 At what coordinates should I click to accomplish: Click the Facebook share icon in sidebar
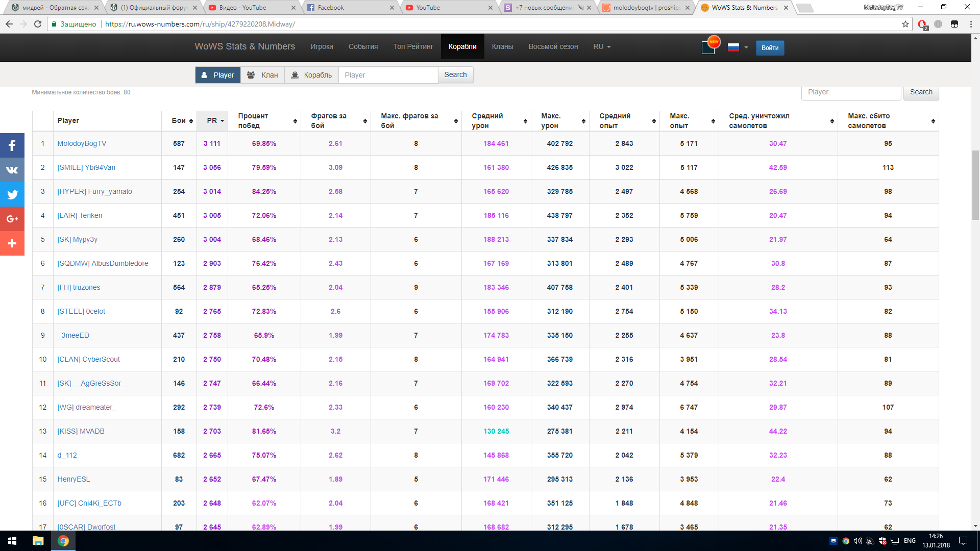12,145
